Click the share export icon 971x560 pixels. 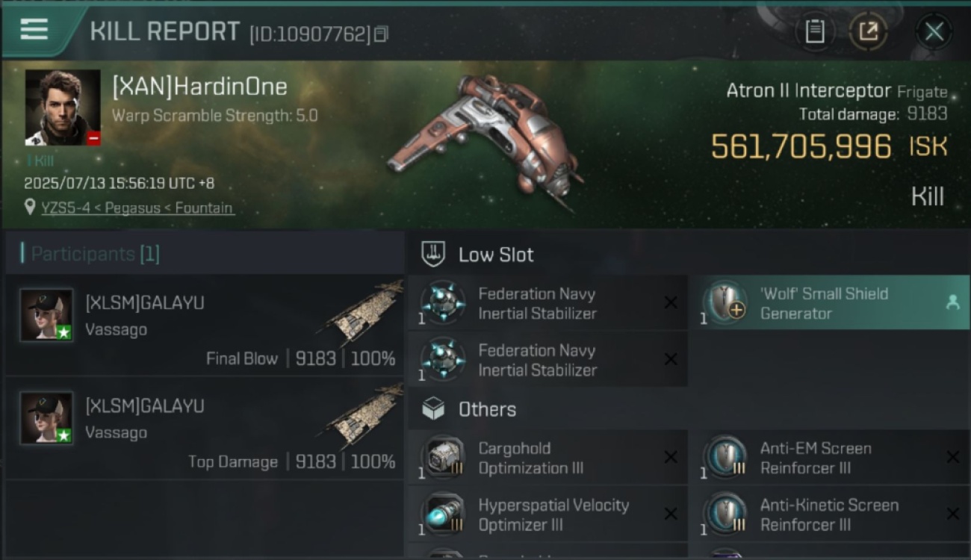click(x=868, y=31)
